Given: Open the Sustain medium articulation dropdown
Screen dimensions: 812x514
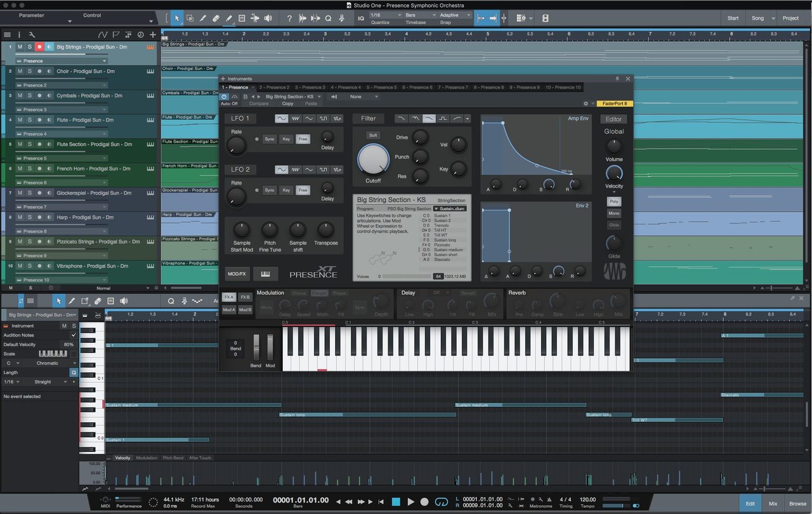Looking at the screenshot, I should point(450,209).
